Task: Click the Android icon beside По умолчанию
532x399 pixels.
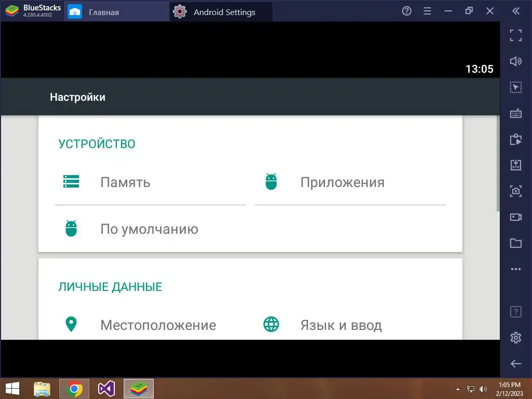Action: 71,229
